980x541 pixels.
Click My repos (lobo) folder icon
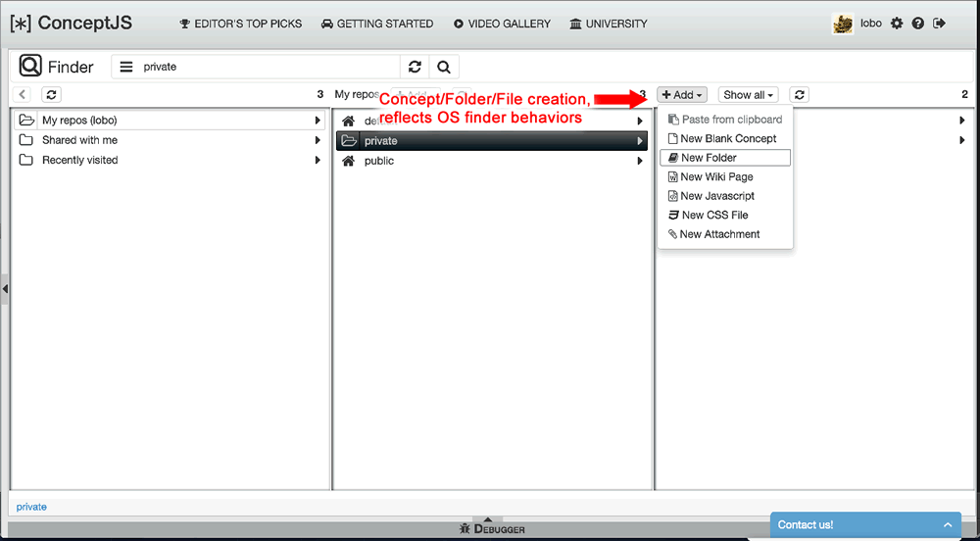tap(26, 120)
